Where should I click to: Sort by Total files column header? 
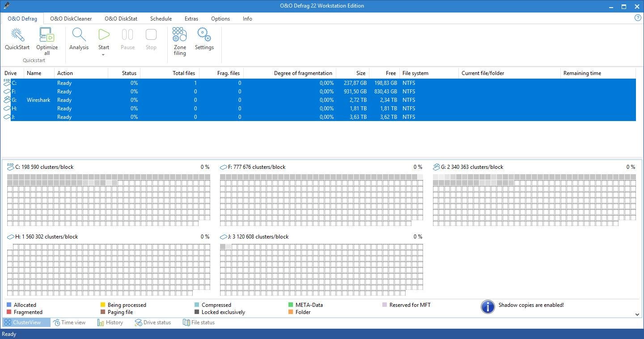(x=170, y=73)
